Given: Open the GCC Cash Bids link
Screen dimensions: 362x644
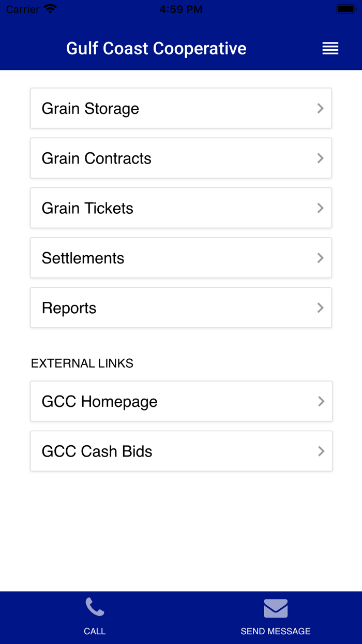Looking at the screenshot, I should (181, 451).
